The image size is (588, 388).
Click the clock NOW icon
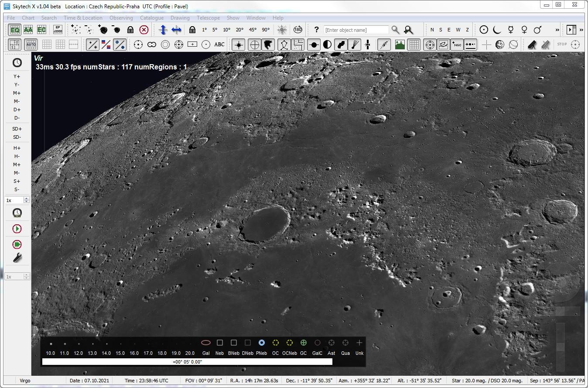click(17, 213)
